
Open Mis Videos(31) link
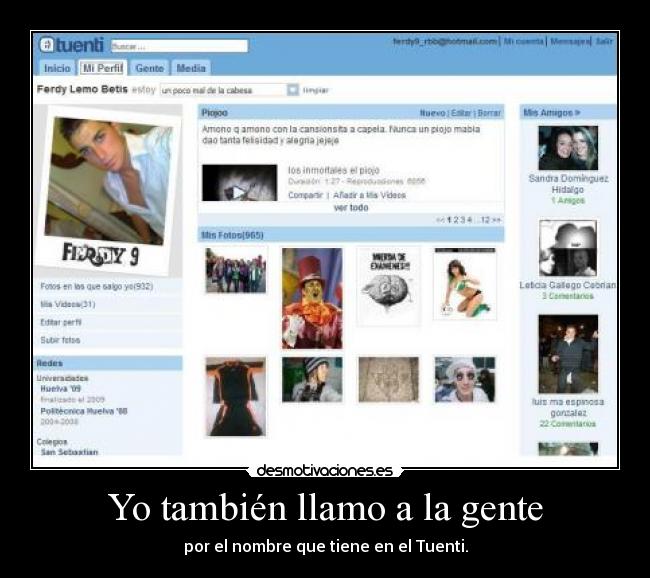pos(68,304)
